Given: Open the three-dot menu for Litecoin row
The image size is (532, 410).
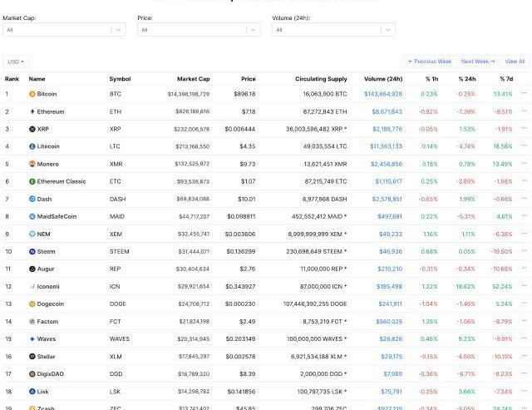Looking at the screenshot, I should coord(525,145).
